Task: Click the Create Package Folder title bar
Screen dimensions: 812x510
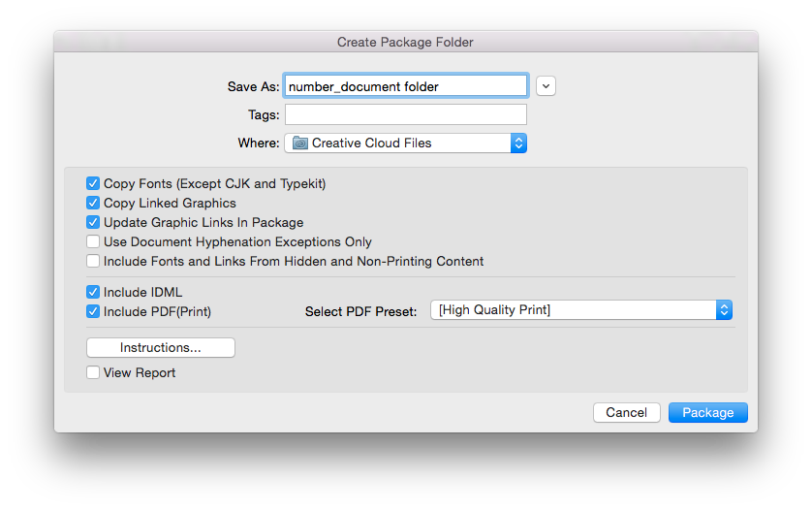Action: point(405,42)
